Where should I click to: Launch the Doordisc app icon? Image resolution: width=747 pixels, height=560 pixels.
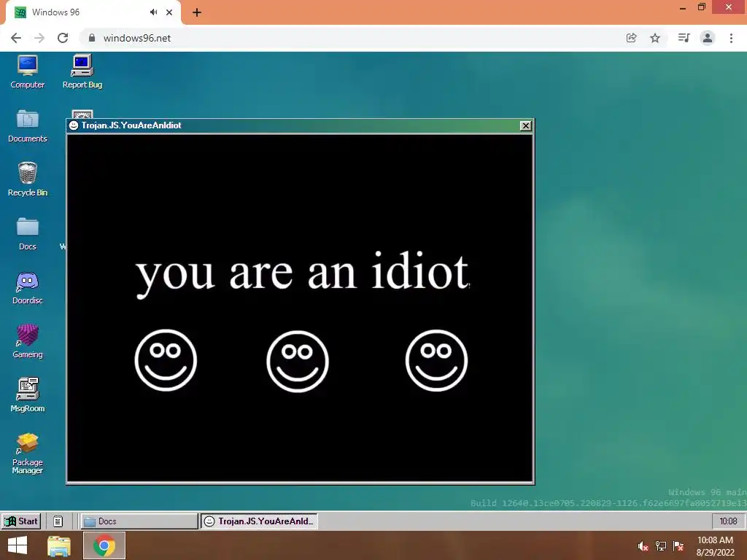27,287
